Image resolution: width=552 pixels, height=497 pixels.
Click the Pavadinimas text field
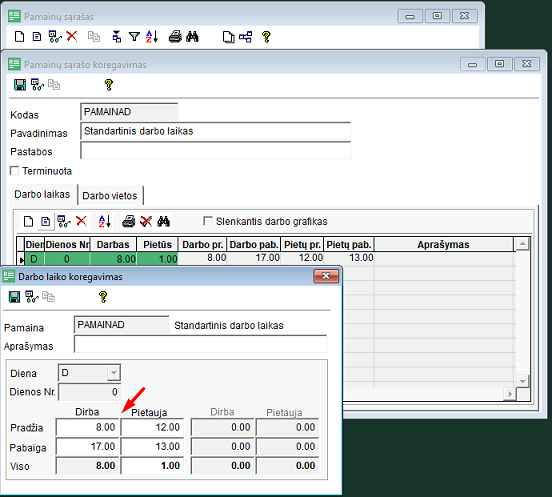[x=215, y=131]
